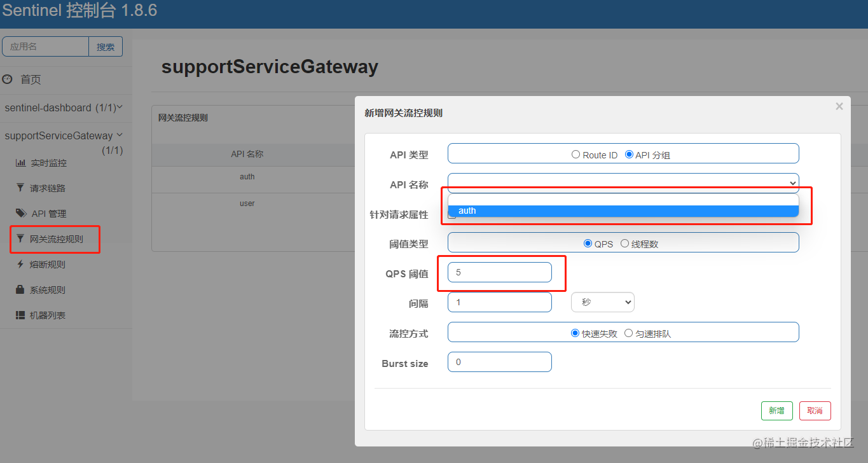Open 系统规则 menu item
The height and width of the screenshot is (463, 868).
(48, 290)
